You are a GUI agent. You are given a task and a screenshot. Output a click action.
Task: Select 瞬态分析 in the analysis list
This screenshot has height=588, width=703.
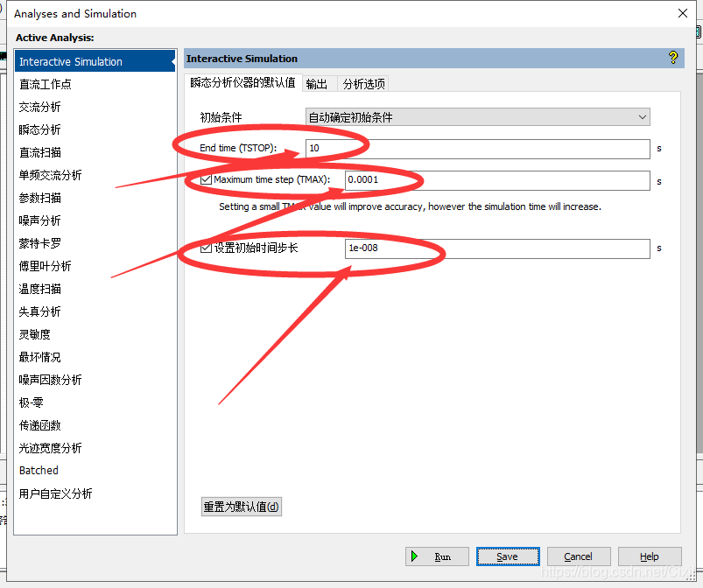[x=40, y=129]
